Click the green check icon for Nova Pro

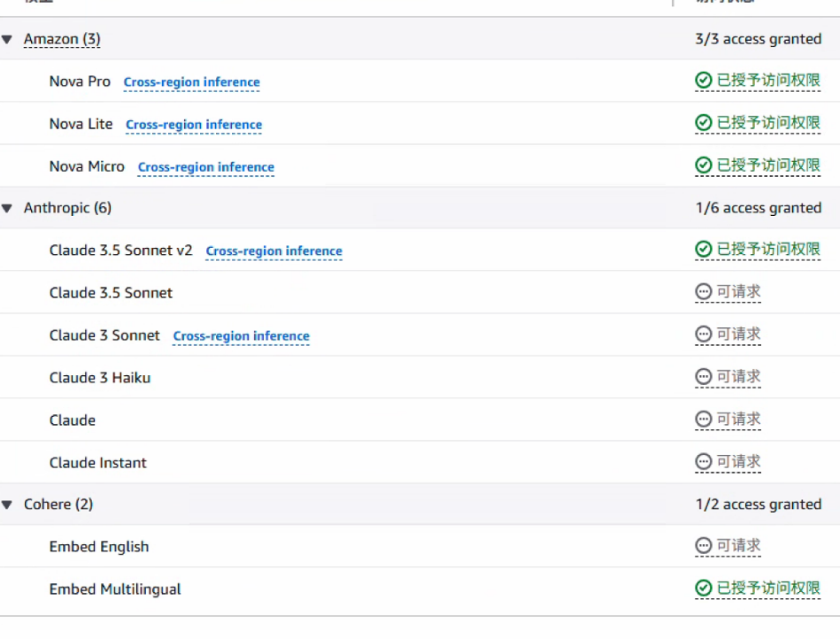coord(704,81)
